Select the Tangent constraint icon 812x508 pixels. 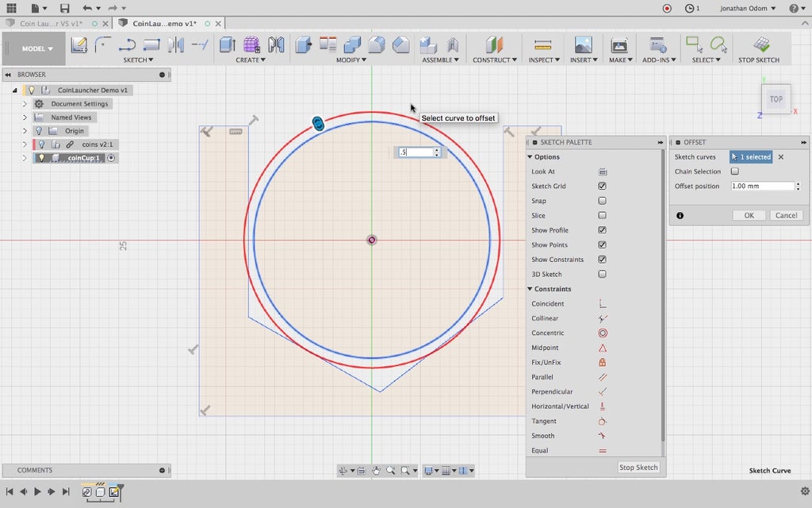[603, 421]
